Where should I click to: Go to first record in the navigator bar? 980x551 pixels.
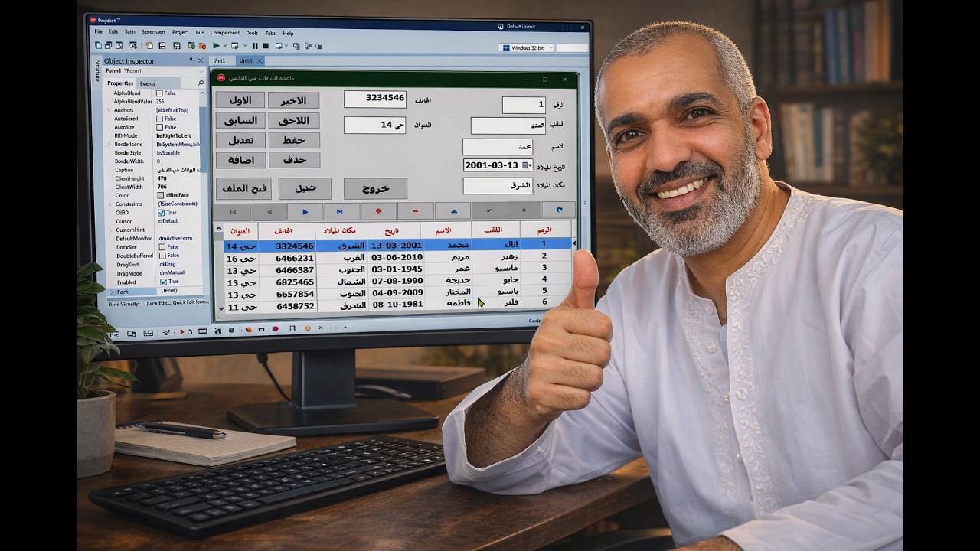coord(232,211)
